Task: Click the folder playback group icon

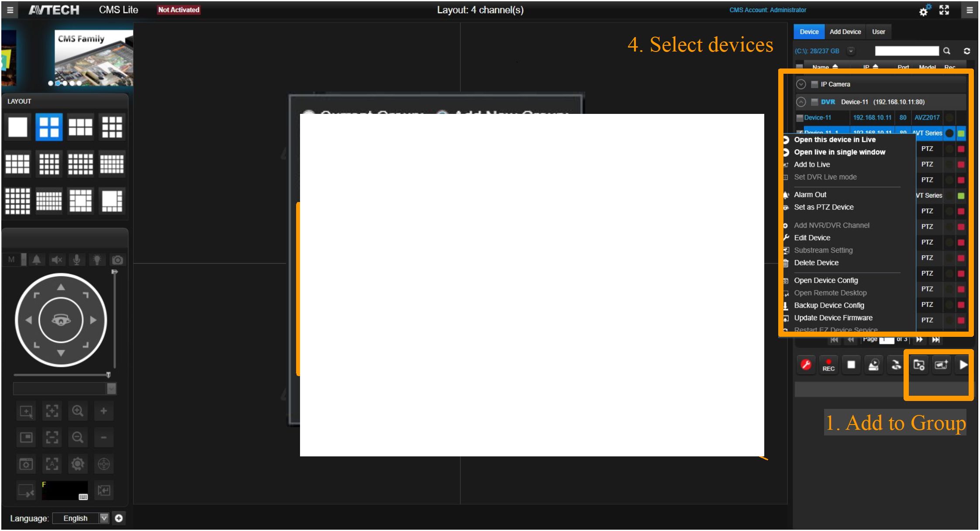Action: (919, 365)
